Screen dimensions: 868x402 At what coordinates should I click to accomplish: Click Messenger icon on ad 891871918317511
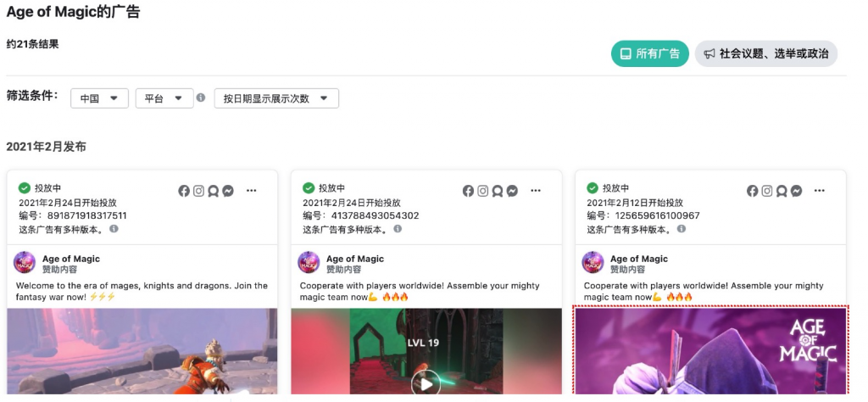[228, 191]
